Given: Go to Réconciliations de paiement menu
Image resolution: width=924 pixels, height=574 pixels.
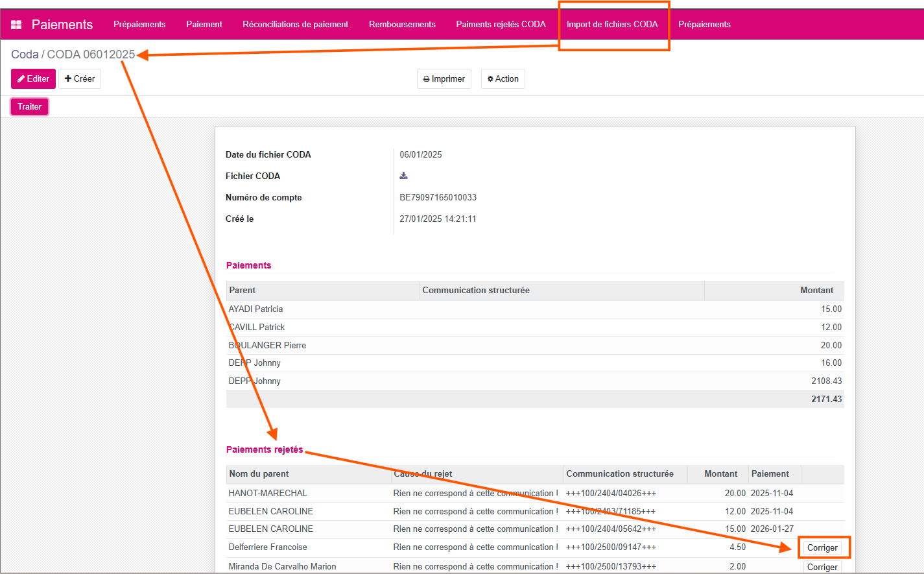Looking at the screenshot, I should pyautogui.click(x=295, y=25).
